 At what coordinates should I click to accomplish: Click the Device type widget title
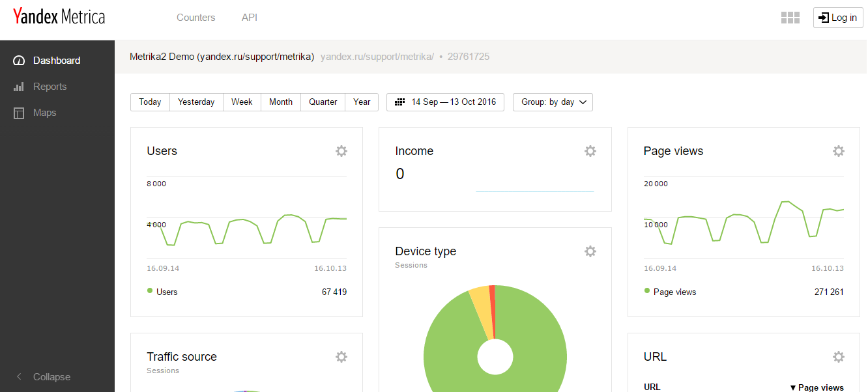(426, 251)
